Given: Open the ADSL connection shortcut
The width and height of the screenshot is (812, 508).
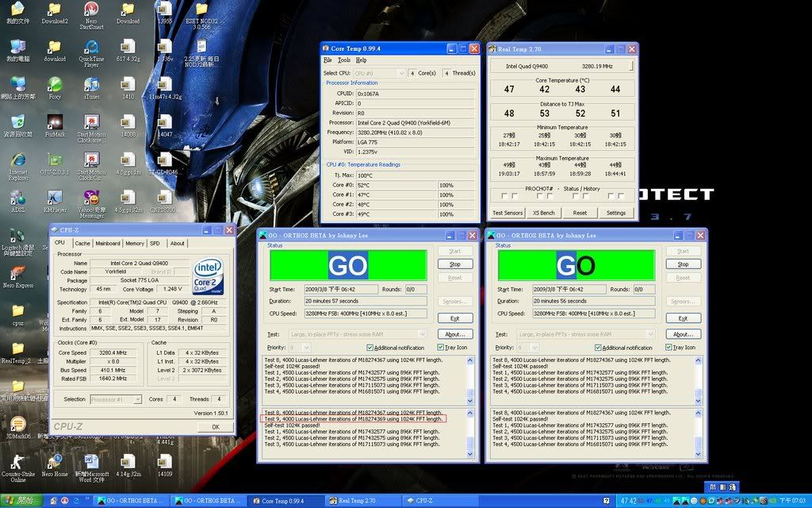Looking at the screenshot, I should click(x=18, y=202).
